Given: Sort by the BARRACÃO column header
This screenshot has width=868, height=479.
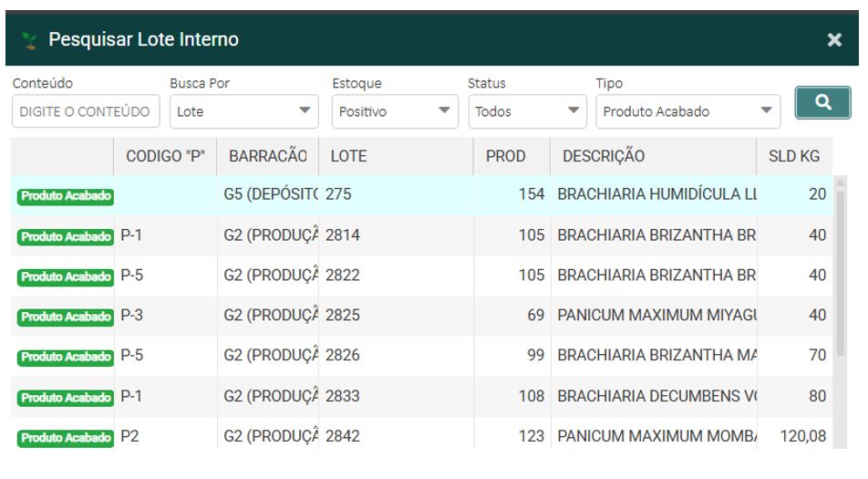Looking at the screenshot, I should 267,156.
